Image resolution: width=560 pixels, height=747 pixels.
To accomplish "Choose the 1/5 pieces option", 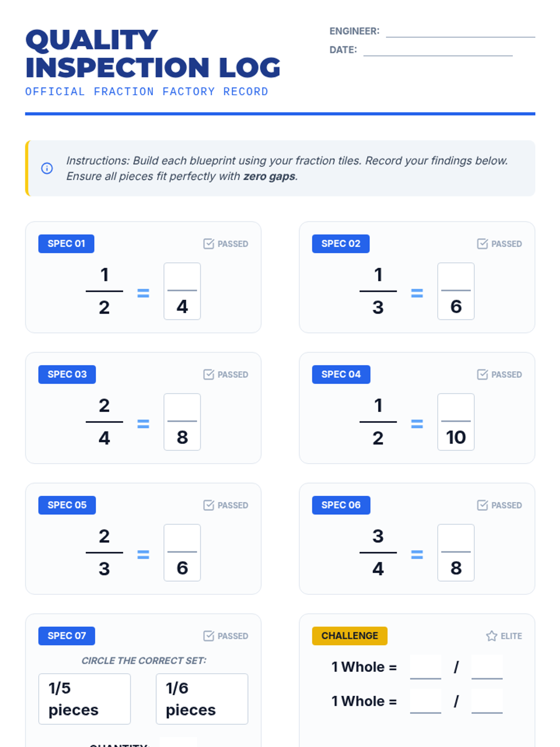I will click(x=84, y=699).
